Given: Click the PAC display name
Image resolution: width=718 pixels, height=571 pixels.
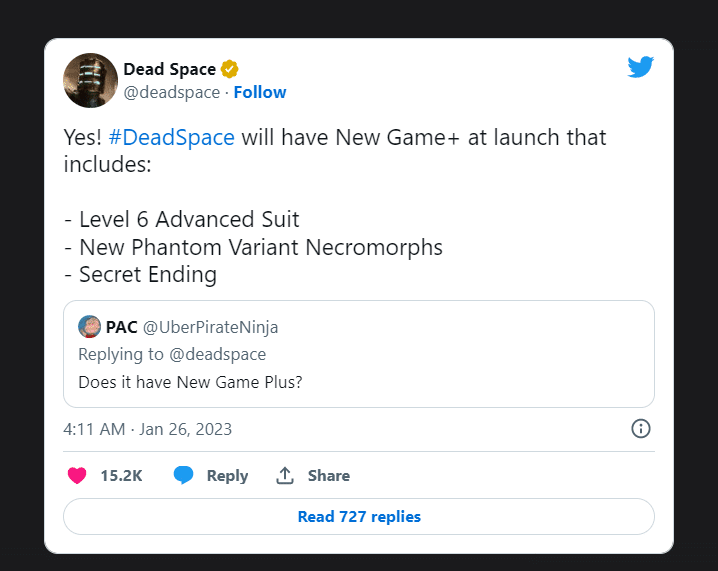Looking at the screenshot, I should click(x=122, y=327).
